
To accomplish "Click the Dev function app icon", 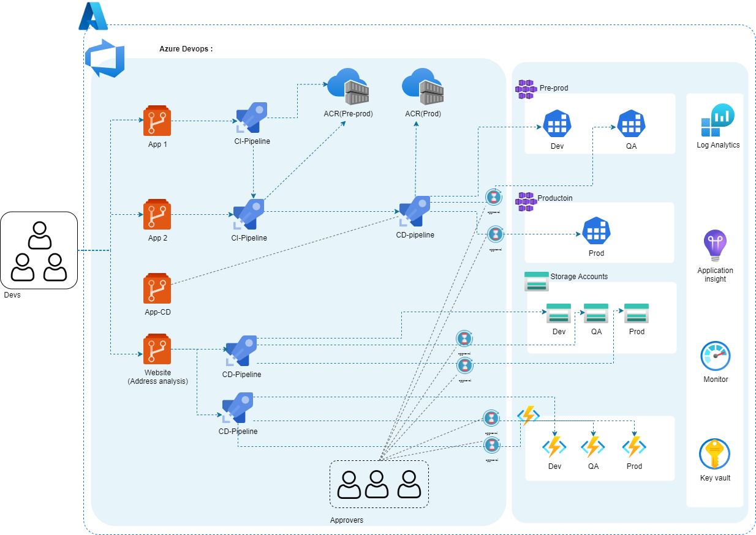I will coord(554,447).
